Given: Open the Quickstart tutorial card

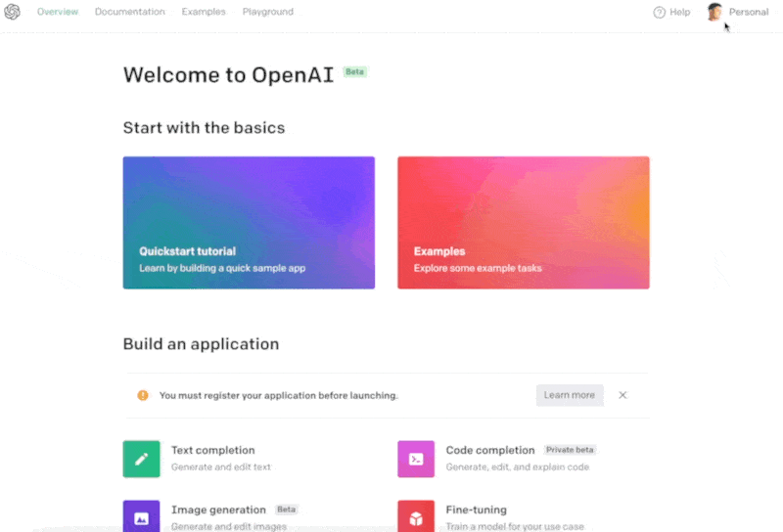Looking at the screenshot, I should pos(249,223).
